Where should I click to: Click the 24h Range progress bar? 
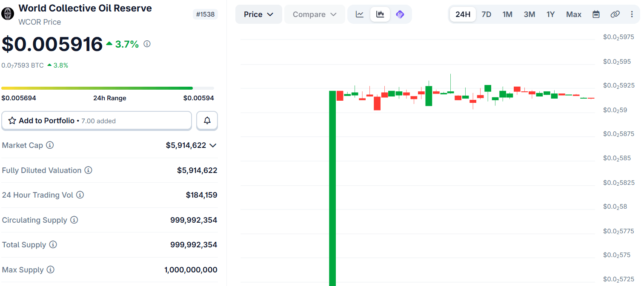pyautogui.click(x=107, y=88)
